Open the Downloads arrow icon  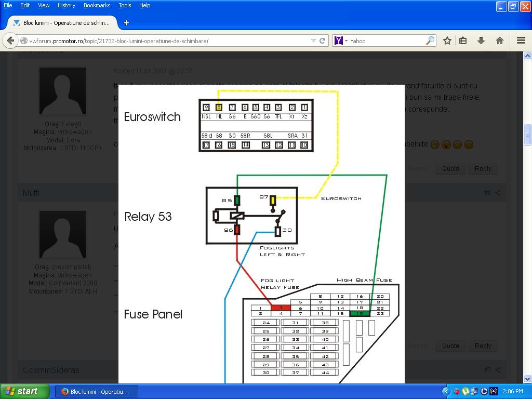[481, 41]
